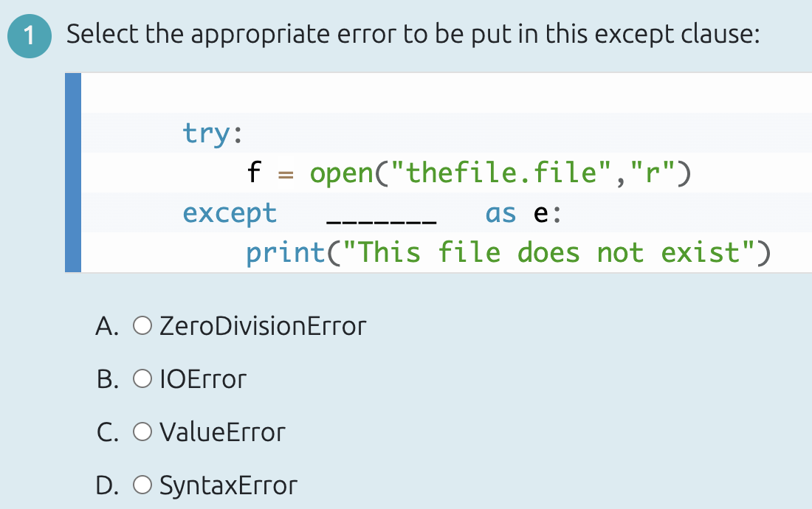This screenshot has width=812, height=509.
Task: Click the letter A option marker
Action: coord(106,325)
